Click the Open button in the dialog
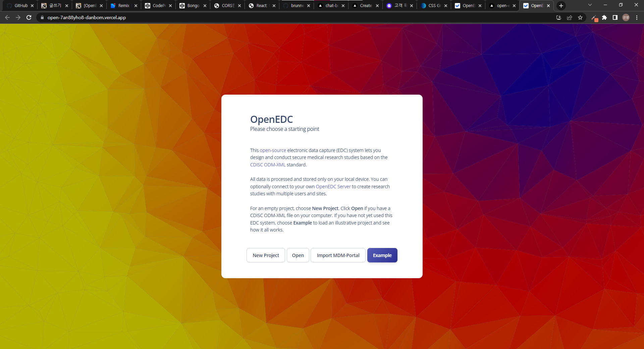 [298, 255]
